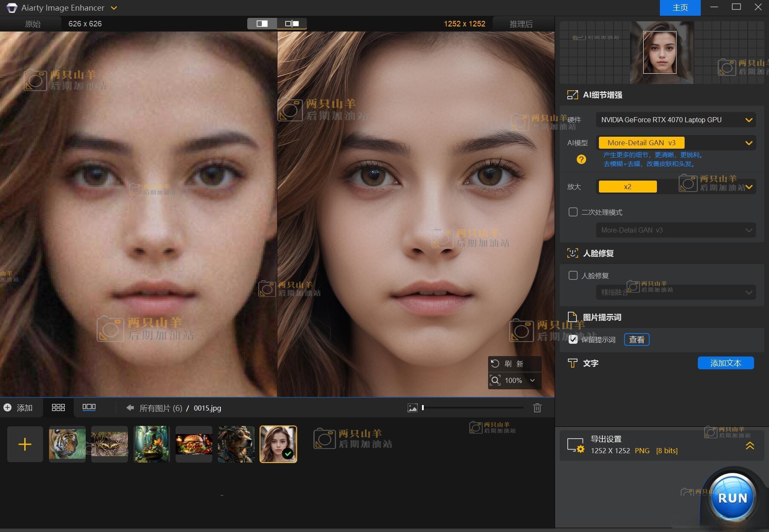This screenshot has height=532, width=769.
Task: Click the 主页 home tab
Action: coord(680,8)
